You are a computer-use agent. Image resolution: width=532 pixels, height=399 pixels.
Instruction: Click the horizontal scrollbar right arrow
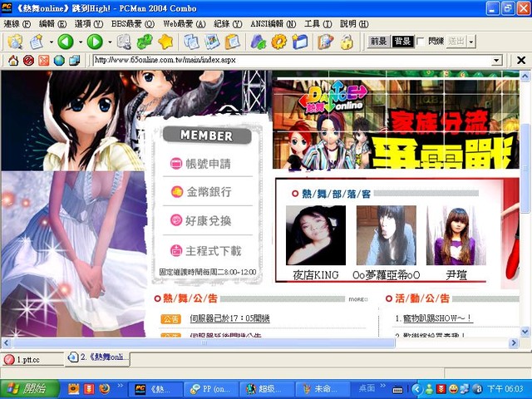[x=514, y=343]
